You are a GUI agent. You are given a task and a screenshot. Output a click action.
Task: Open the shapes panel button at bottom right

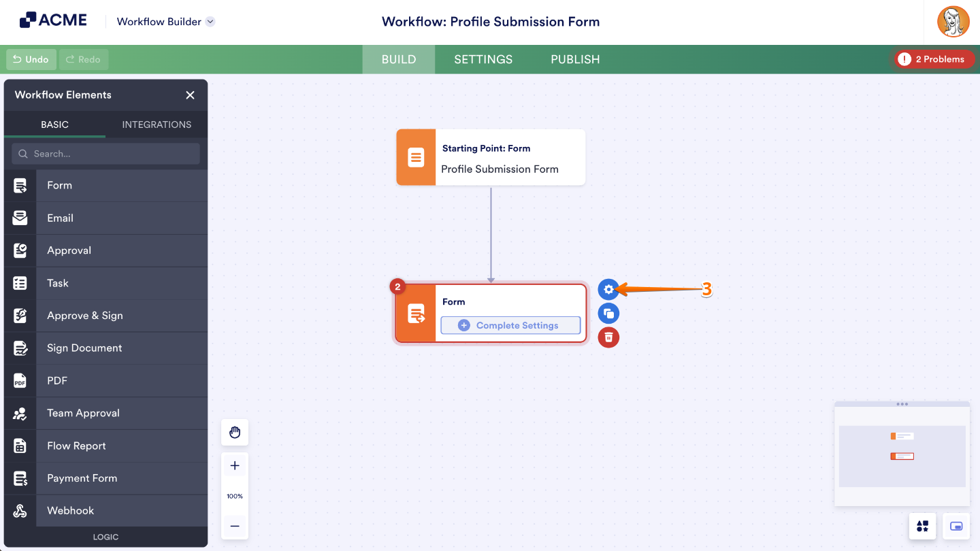pyautogui.click(x=923, y=527)
